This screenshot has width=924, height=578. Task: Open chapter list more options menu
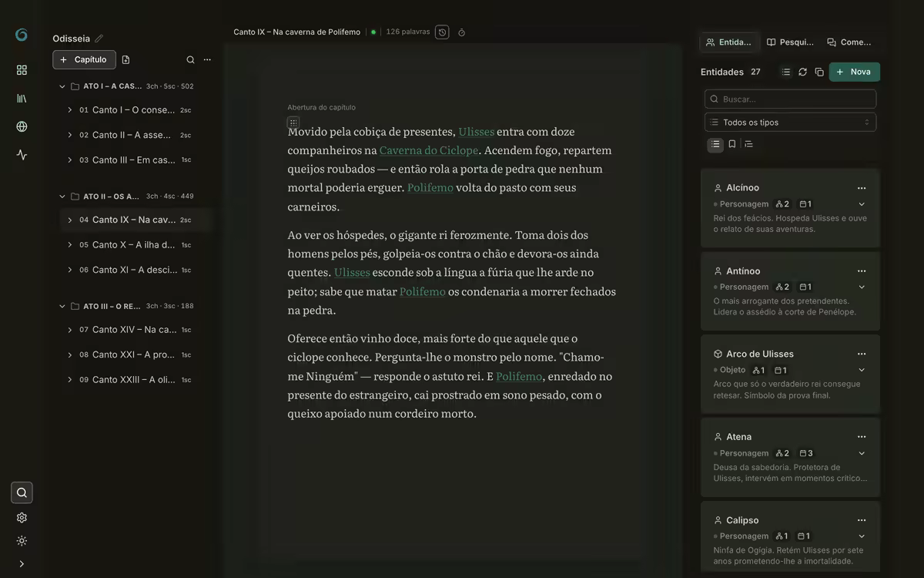click(207, 59)
